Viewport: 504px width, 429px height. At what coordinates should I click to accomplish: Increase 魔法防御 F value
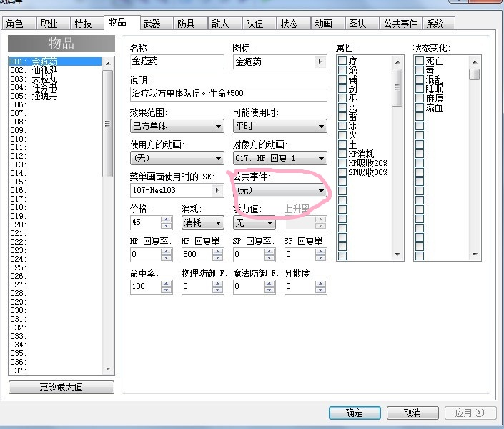click(x=269, y=284)
